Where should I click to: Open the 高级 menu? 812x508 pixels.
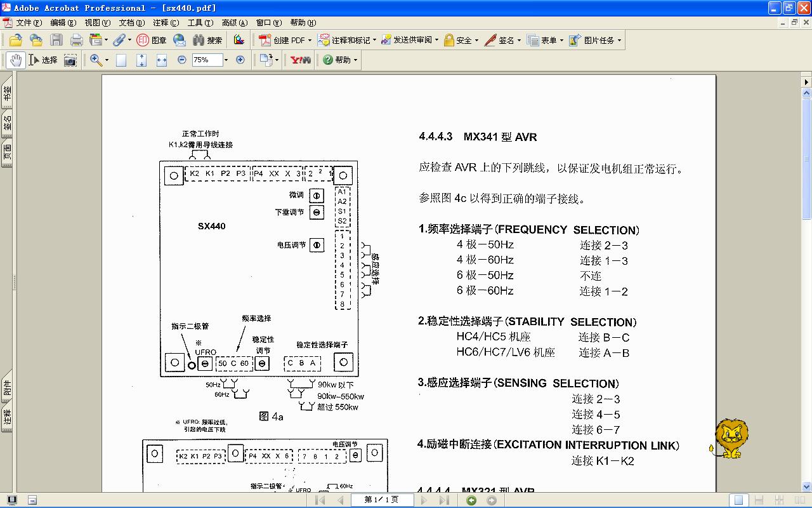234,22
